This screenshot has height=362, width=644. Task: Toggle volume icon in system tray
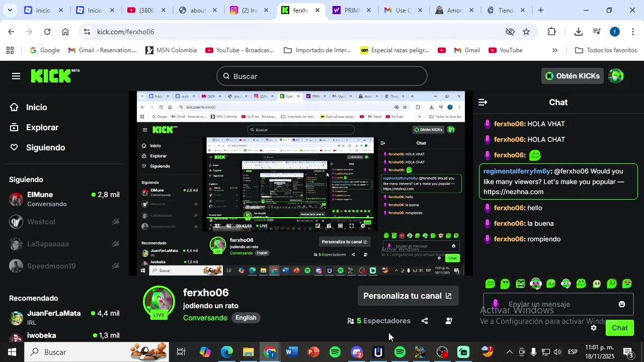point(557,352)
